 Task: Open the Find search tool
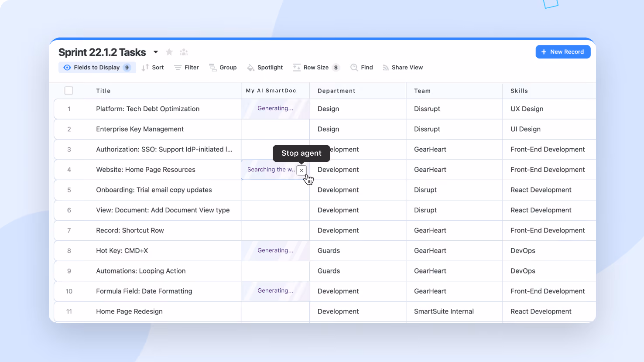pyautogui.click(x=362, y=68)
